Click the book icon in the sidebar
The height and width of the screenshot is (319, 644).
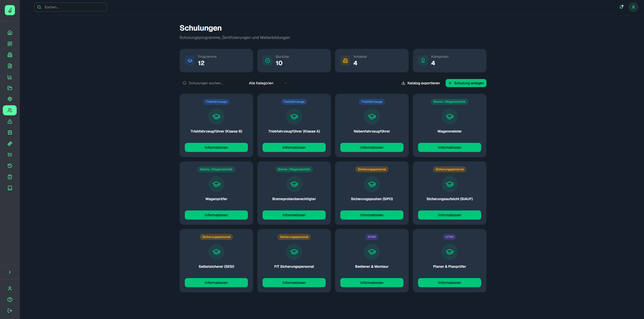[x=10, y=188]
